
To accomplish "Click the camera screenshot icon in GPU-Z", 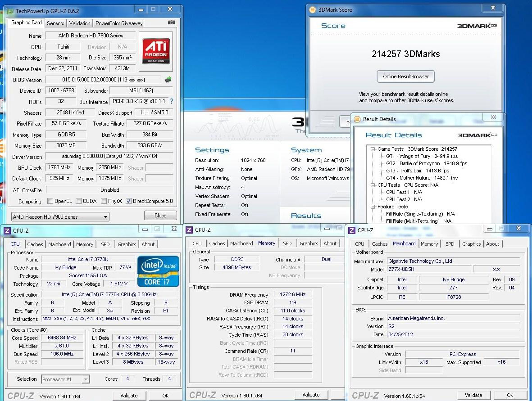I will [171, 23].
